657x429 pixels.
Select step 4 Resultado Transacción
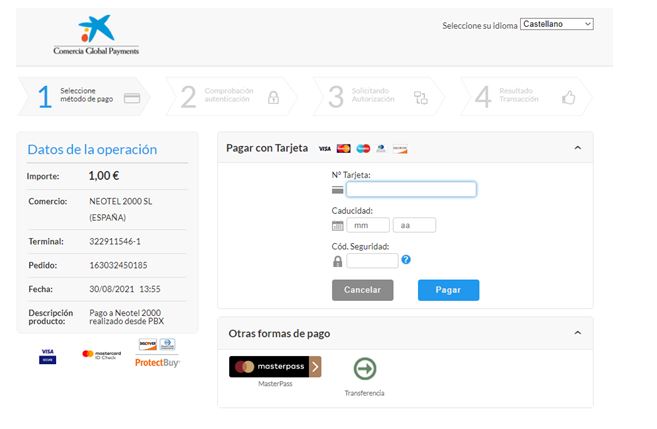526,96
